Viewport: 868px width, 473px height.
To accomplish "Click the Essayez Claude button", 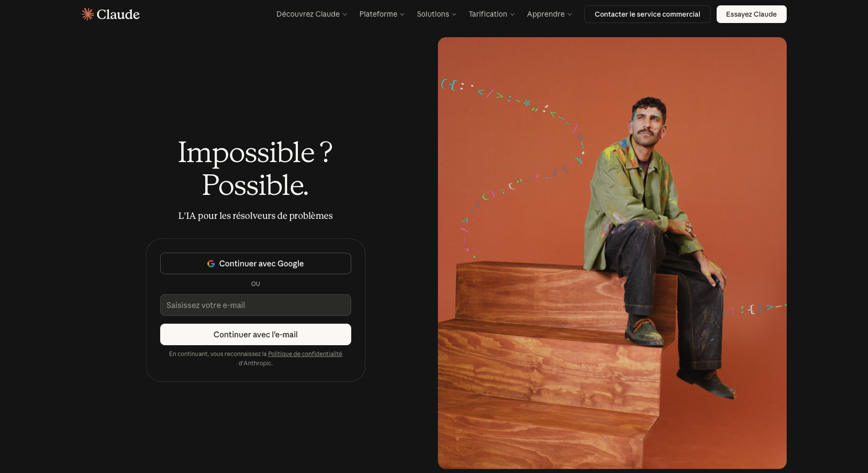I will coord(751,14).
